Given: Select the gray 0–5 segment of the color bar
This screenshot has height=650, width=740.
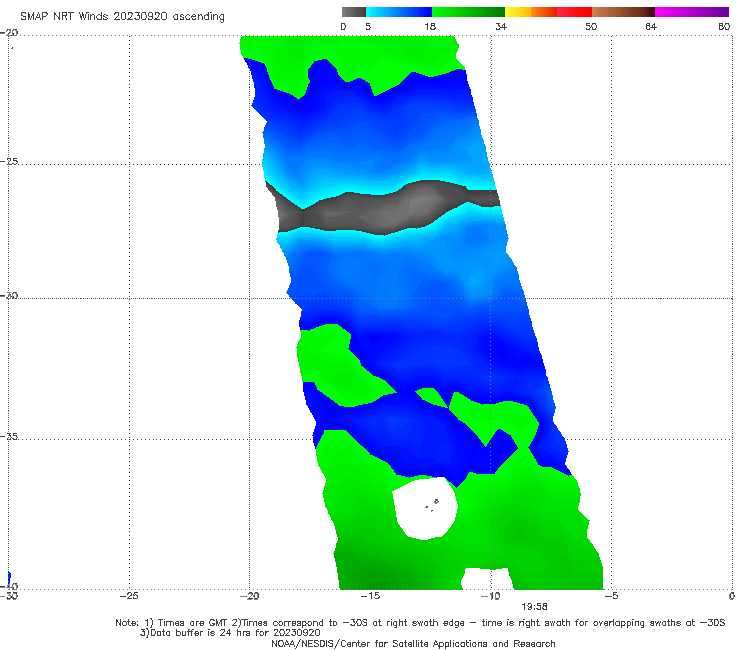Looking at the screenshot, I should [354, 12].
